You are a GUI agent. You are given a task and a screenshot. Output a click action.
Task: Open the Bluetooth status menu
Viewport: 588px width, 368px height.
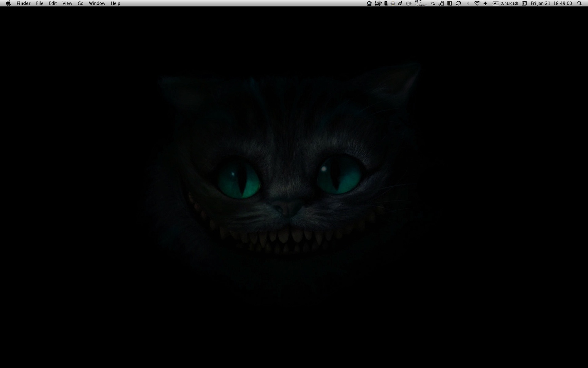[468, 3]
